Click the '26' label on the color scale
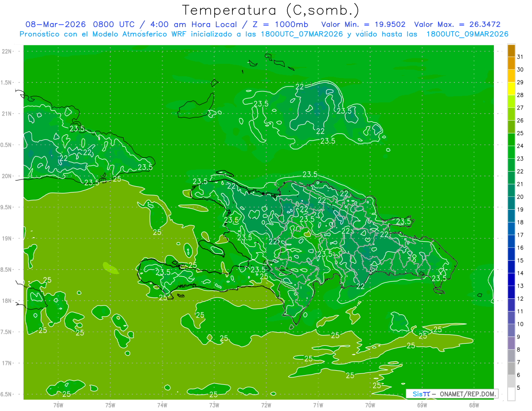Image resolution: width=532 pixels, height=411 pixels. pos(520,120)
